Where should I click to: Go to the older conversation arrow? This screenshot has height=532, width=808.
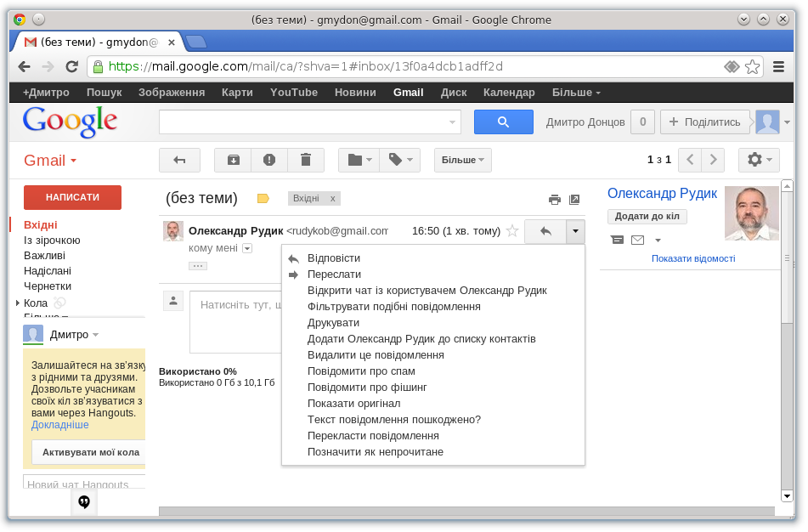coord(713,160)
